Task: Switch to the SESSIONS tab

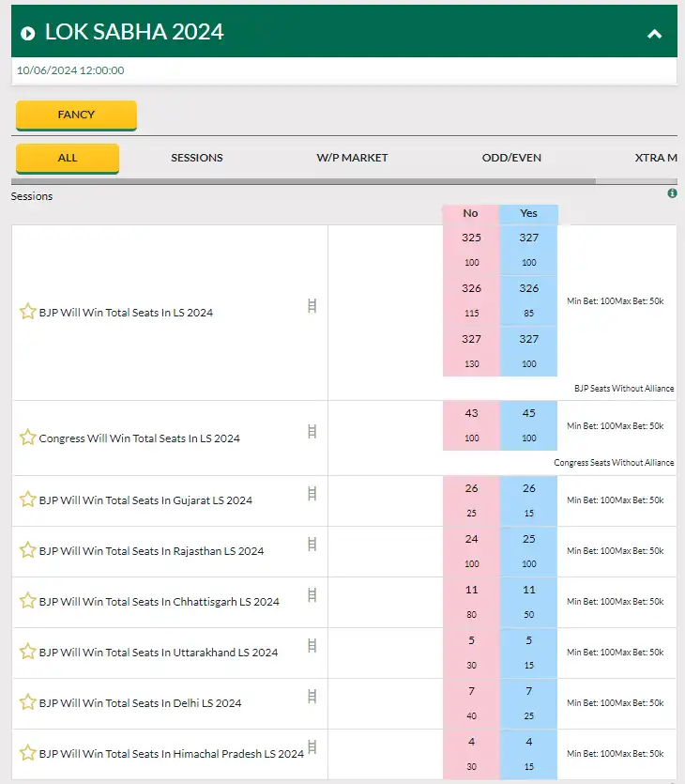Action: pyautogui.click(x=197, y=158)
